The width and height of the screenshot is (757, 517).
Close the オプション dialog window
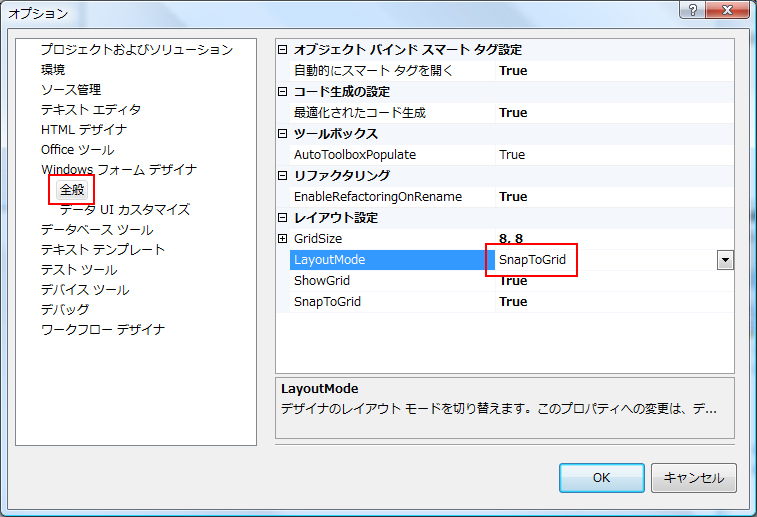coord(731,10)
